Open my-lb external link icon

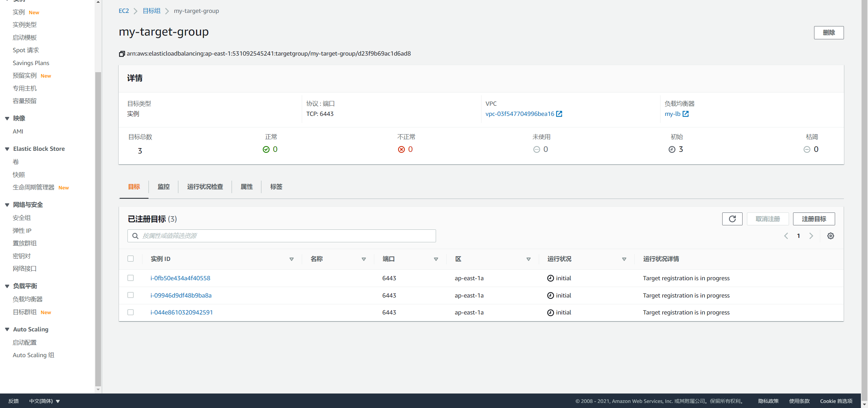[x=686, y=114]
